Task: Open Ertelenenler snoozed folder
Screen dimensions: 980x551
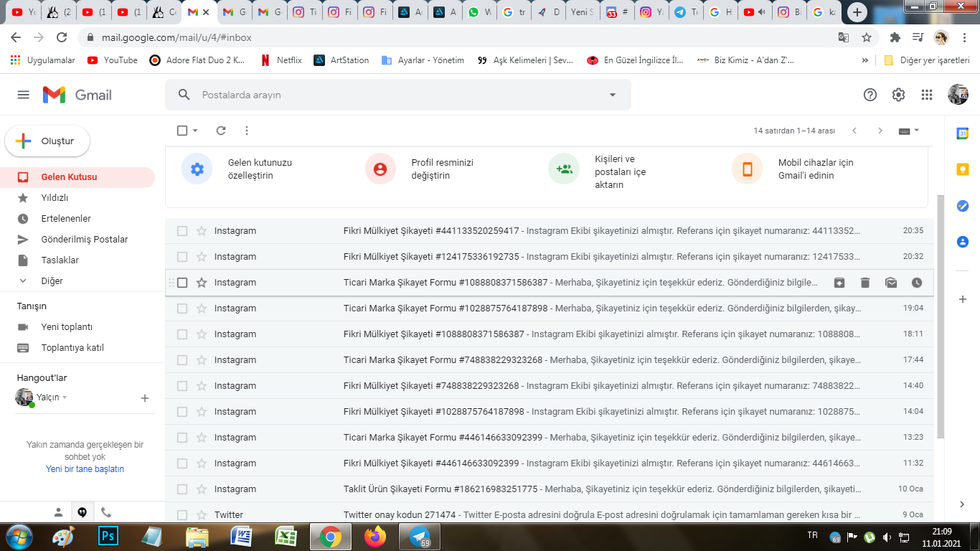Action: [x=77, y=219]
